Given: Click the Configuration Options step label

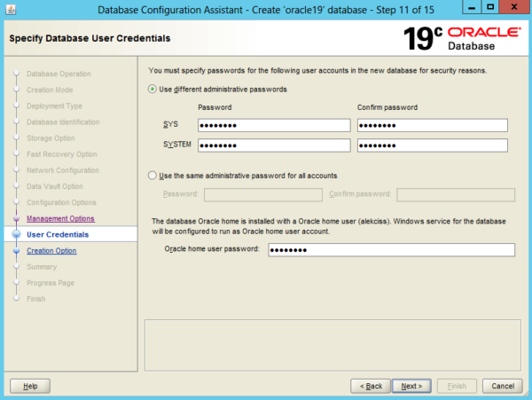Looking at the screenshot, I should [61, 202].
